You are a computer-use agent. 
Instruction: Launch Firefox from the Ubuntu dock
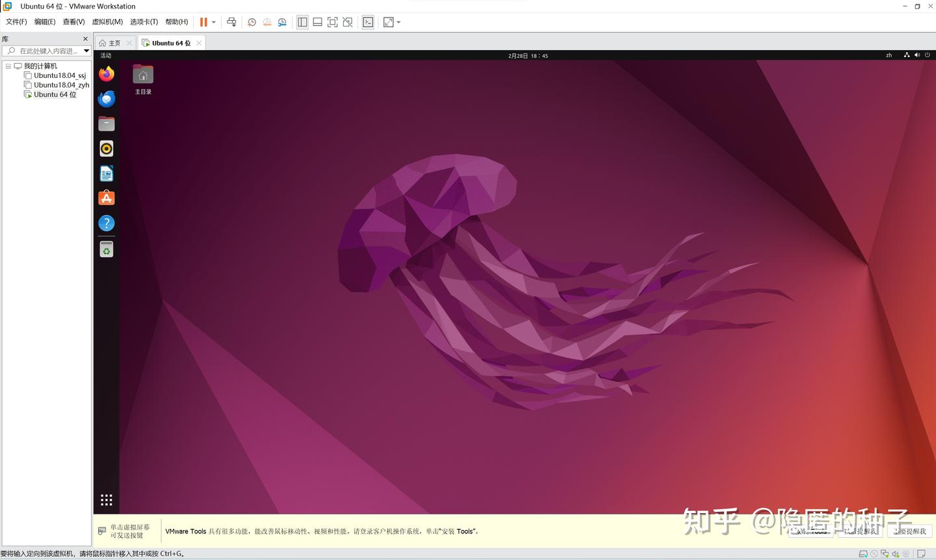tap(106, 73)
